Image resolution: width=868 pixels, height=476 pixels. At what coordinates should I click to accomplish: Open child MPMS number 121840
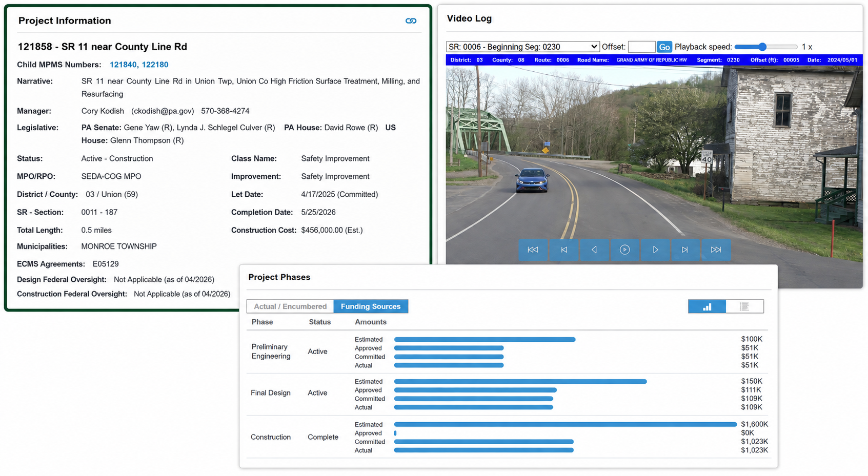coord(123,65)
